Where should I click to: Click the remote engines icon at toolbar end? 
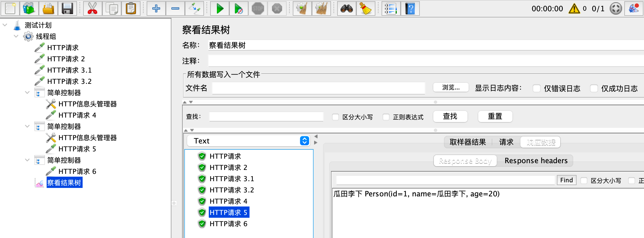(x=634, y=8)
